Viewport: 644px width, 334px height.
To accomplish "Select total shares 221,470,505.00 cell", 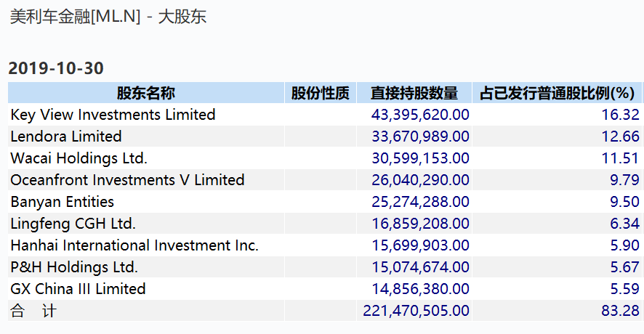I will (416, 311).
